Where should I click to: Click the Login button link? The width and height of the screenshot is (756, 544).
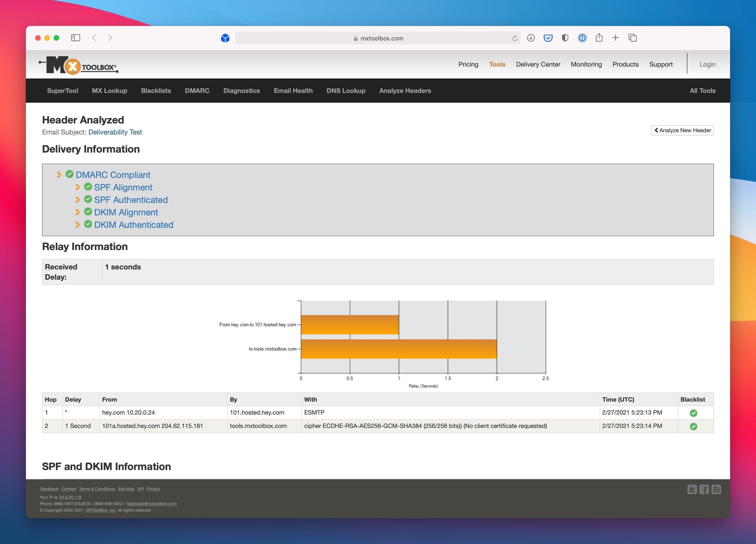[707, 64]
